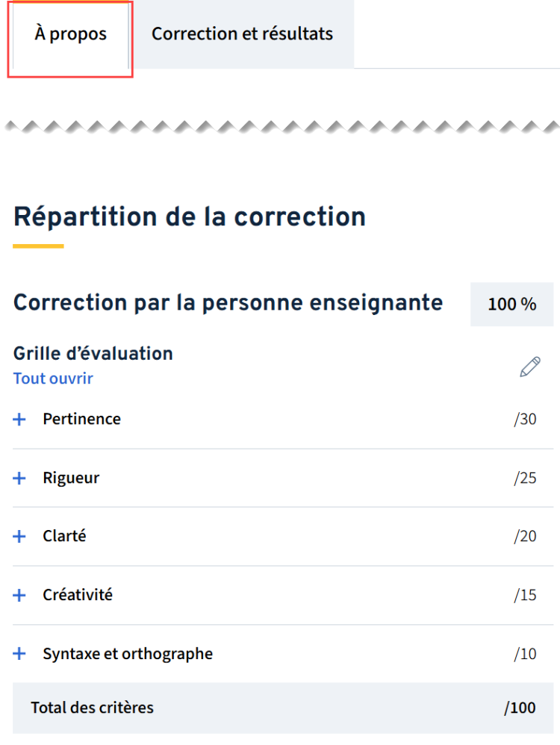The width and height of the screenshot is (560, 745).
Task: Click the plus icon beside Syntaxe et orthographe
Action: [x=19, y=655]
